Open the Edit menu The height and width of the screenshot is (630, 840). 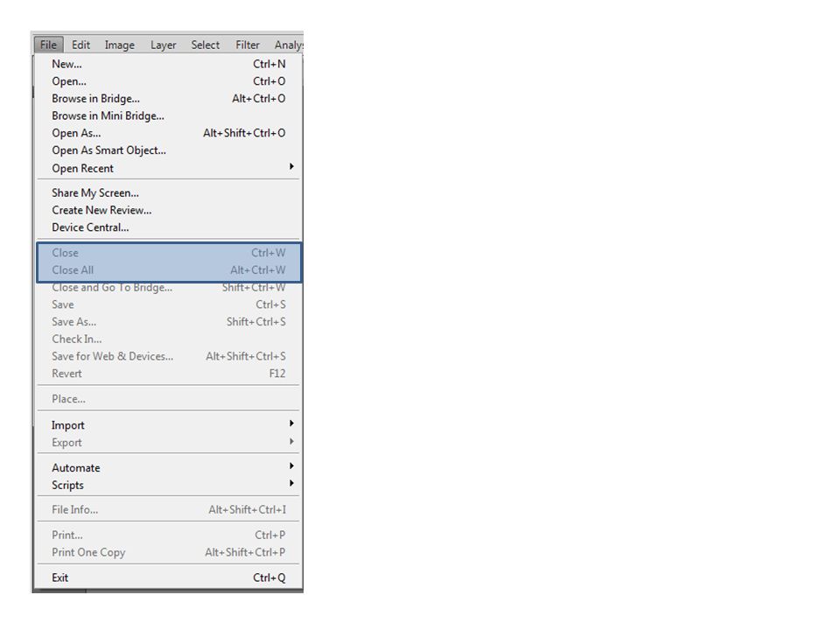[x=80, y=45]
